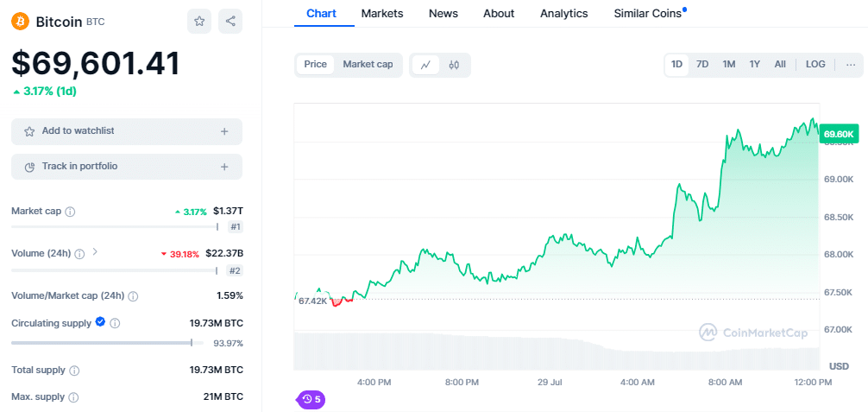Open the three-dots chart options menu
The height and width of the screenshot is (412, 868).
tap(851, 64)
